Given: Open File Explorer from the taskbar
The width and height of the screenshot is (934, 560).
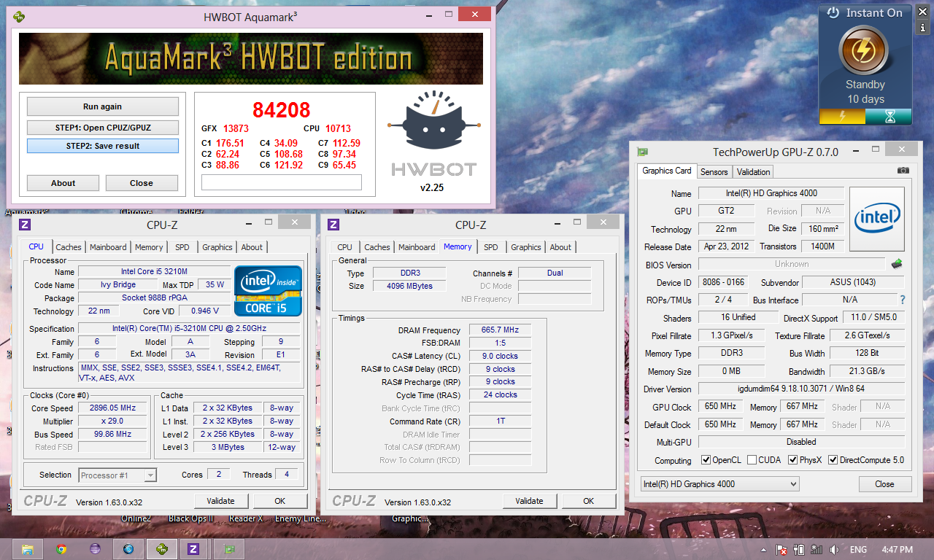Looking at the screenshot, I should (x=28, y=549).
